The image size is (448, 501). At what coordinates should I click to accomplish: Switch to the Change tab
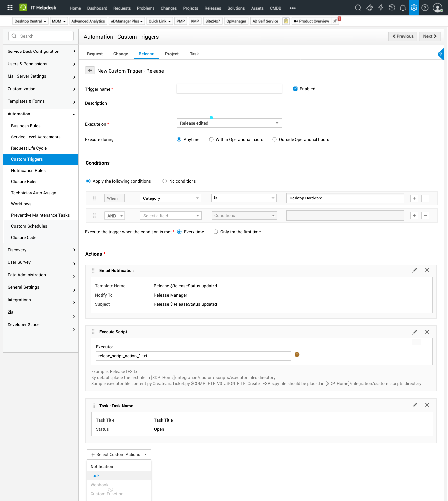(x=120, y=54)
